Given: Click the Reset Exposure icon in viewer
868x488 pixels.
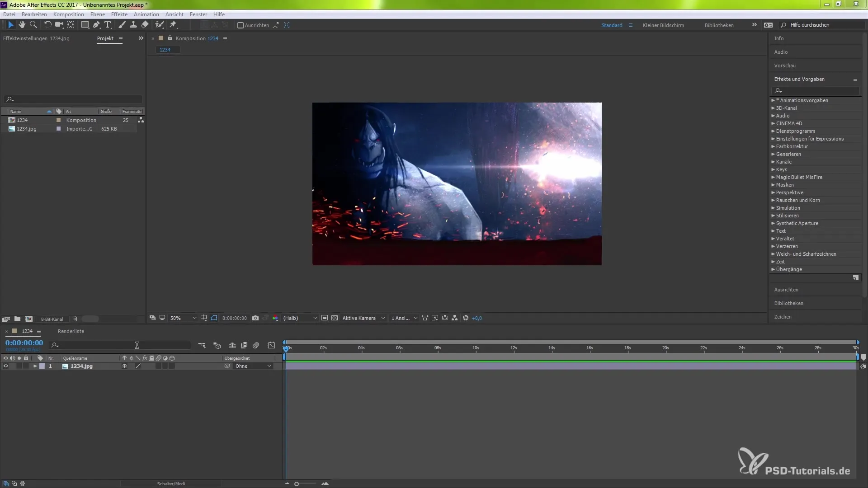Looking at the screenshot, I should click(x=466, y=318).
